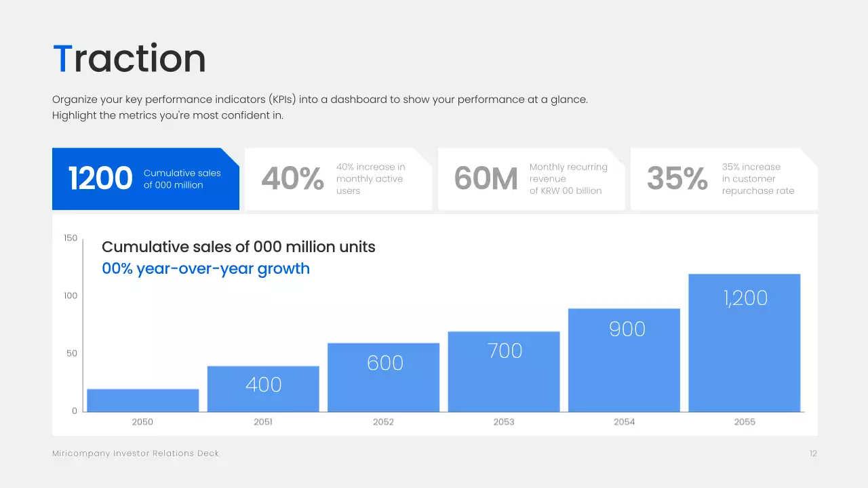Click the 35% customer repurchase rate card
868x488 pixels.
coord(722,178)
